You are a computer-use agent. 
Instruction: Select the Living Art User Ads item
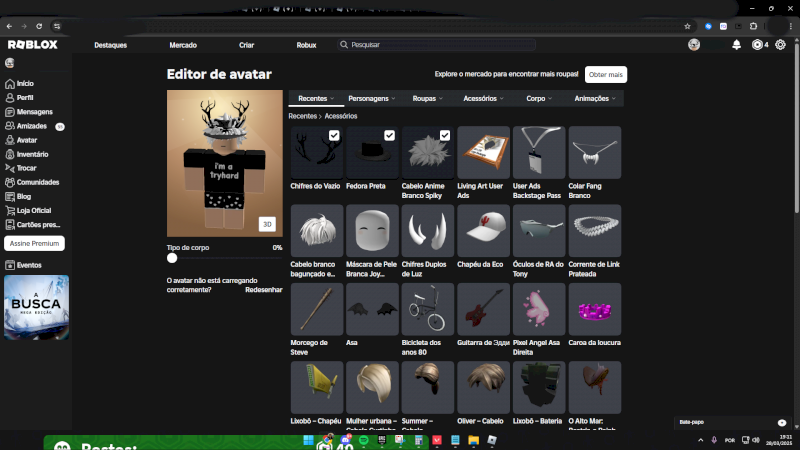pos(483,153)
